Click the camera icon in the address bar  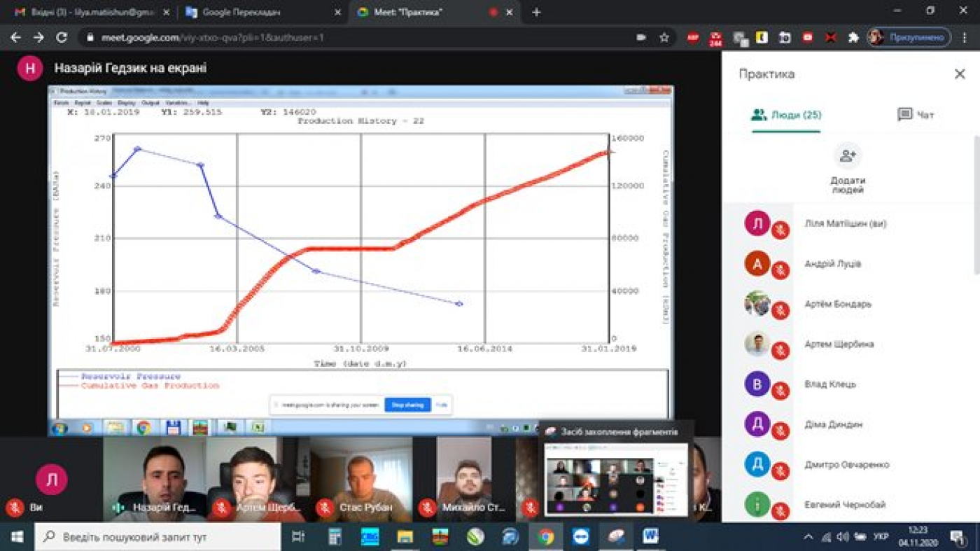click(640, 38)
